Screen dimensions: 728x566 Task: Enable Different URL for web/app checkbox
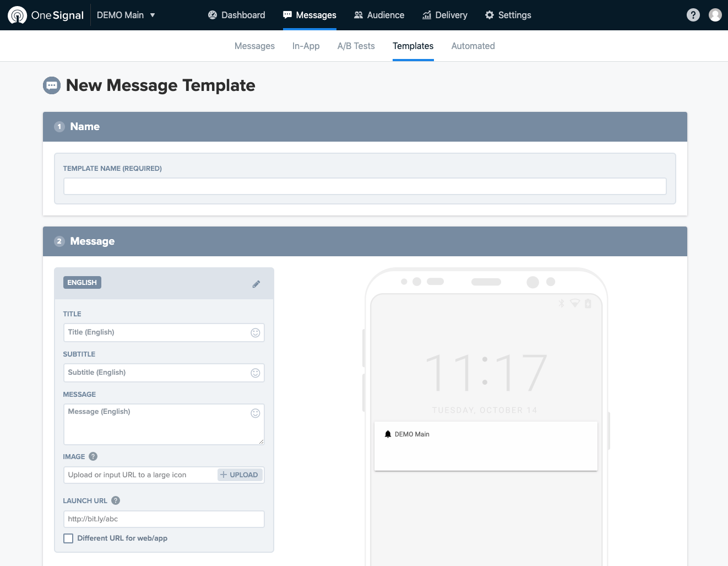(68, 538)
